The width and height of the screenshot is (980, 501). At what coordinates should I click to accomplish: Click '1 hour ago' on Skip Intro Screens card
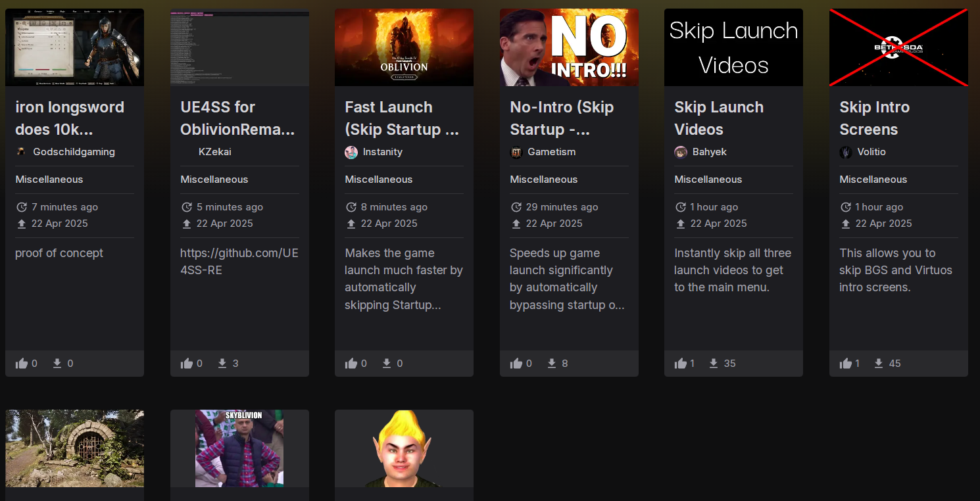[x=879, y=207]
